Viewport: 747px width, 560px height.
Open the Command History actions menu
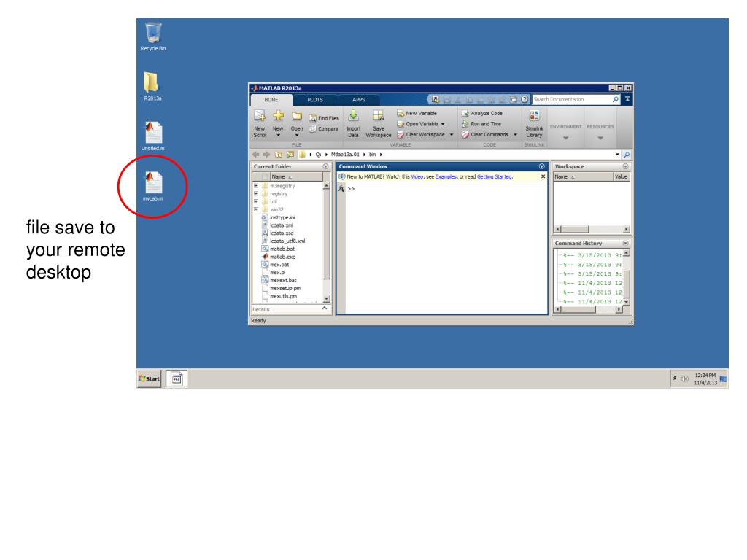tap(625, 244)
